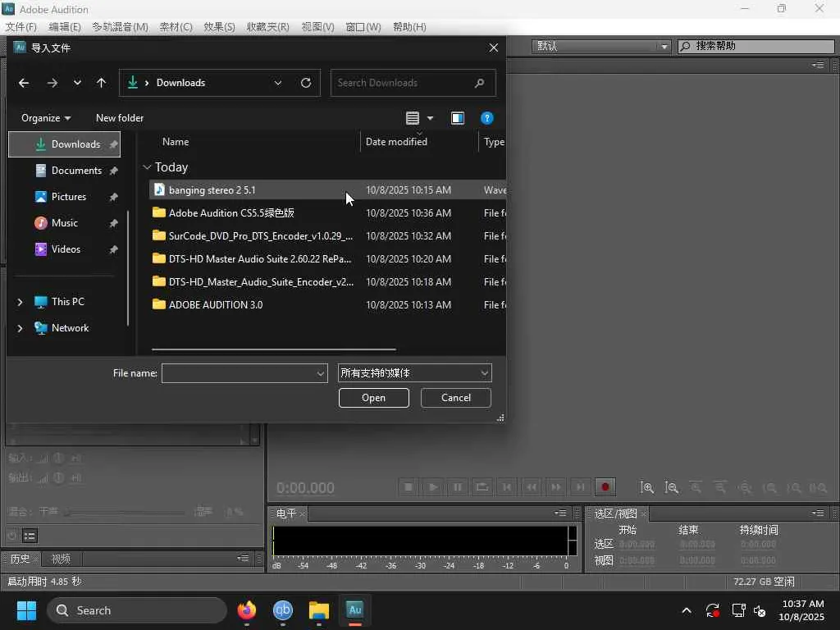Open Documents in the navigation pane
This screenshot has width=840, height=630.
[64, 171]
